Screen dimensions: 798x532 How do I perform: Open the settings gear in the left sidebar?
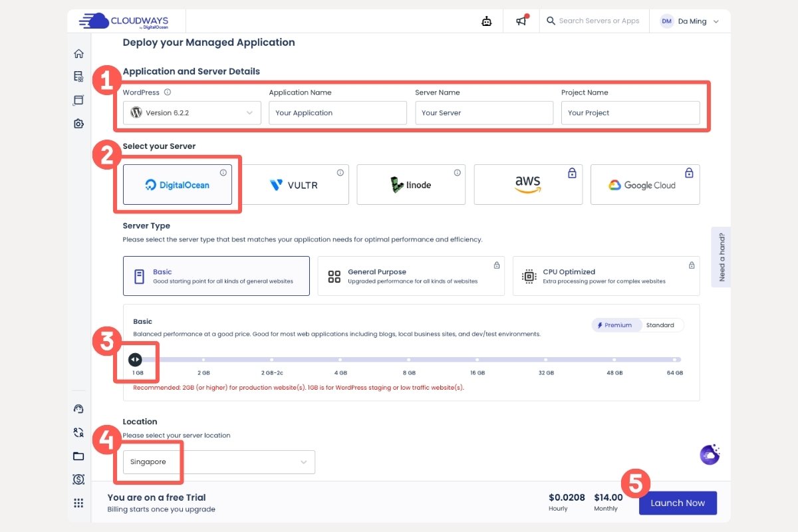coord(78,124)
